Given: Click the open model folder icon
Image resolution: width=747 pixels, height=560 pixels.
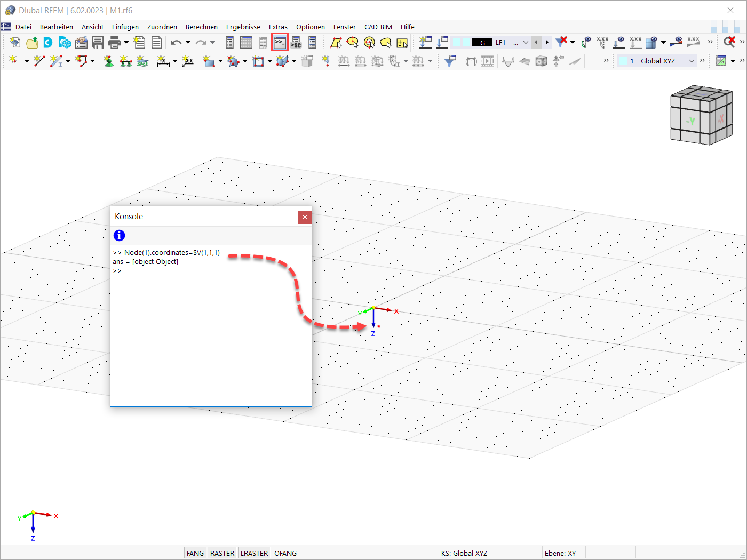Looking at the screenshot, I should [x=32, y=42].
